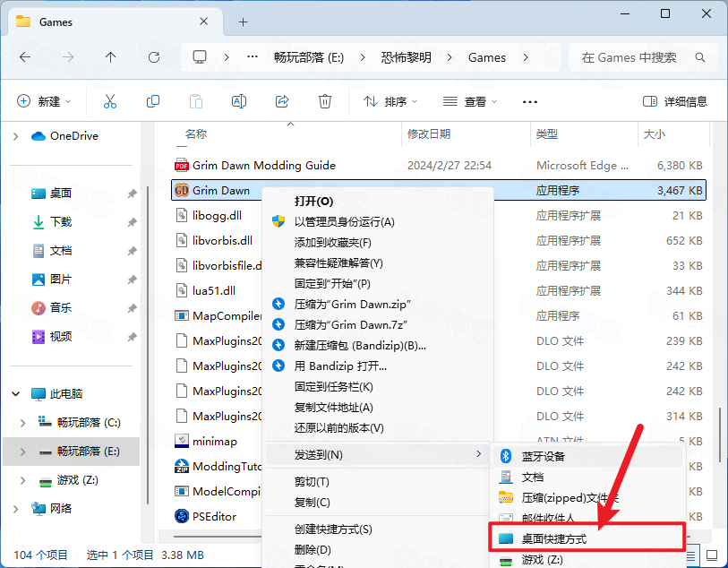Viewport: 728px width, 568px height.
Task: Choose Copy file address (复制文件地址)
Action: (378, 408)
